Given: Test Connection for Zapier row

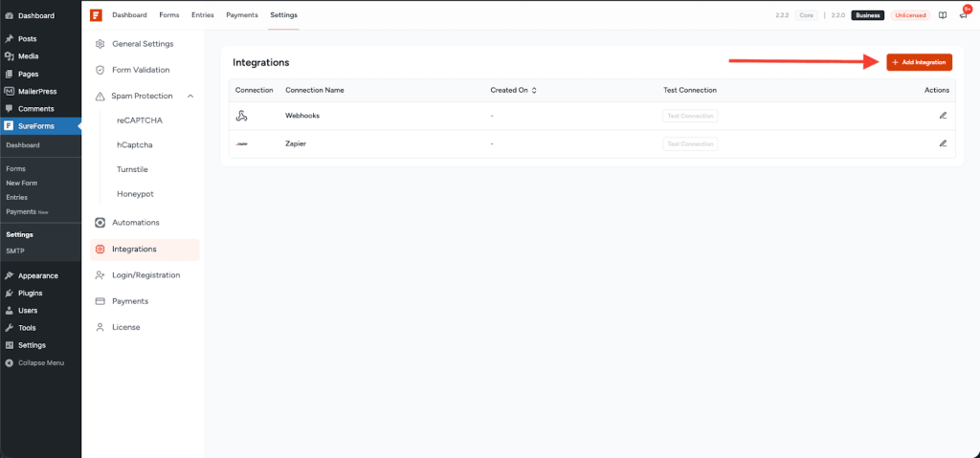Looking at the screenshot, I should (690, 143).
